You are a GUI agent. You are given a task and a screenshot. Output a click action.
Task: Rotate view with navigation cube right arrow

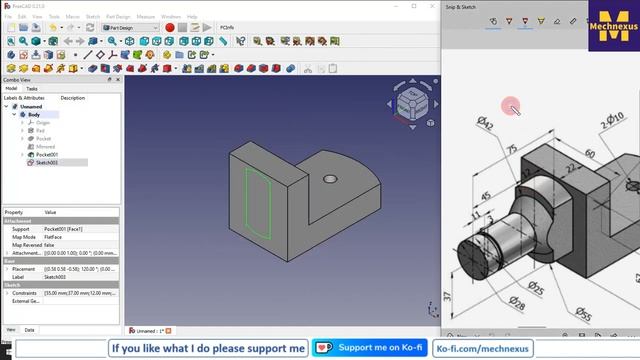436,104
